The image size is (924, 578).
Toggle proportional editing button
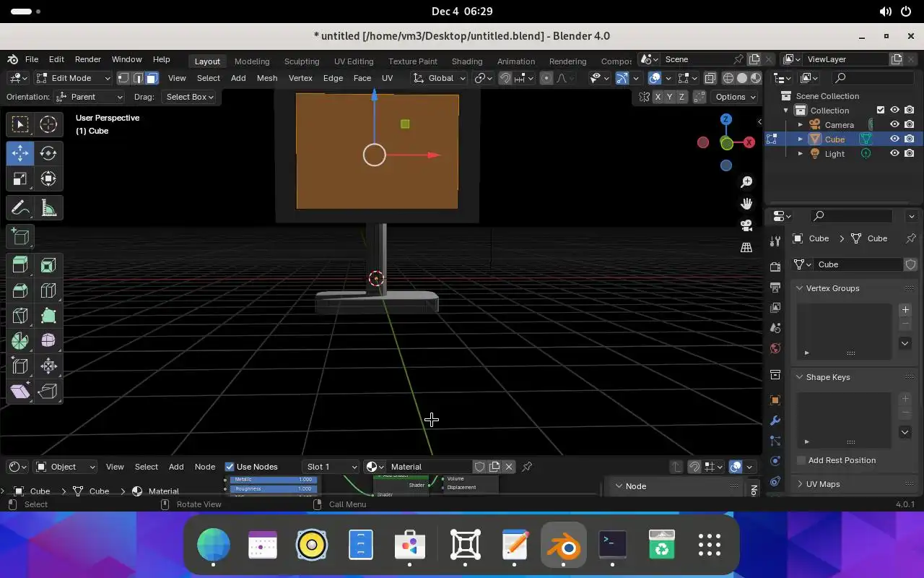tap(546, 78)
